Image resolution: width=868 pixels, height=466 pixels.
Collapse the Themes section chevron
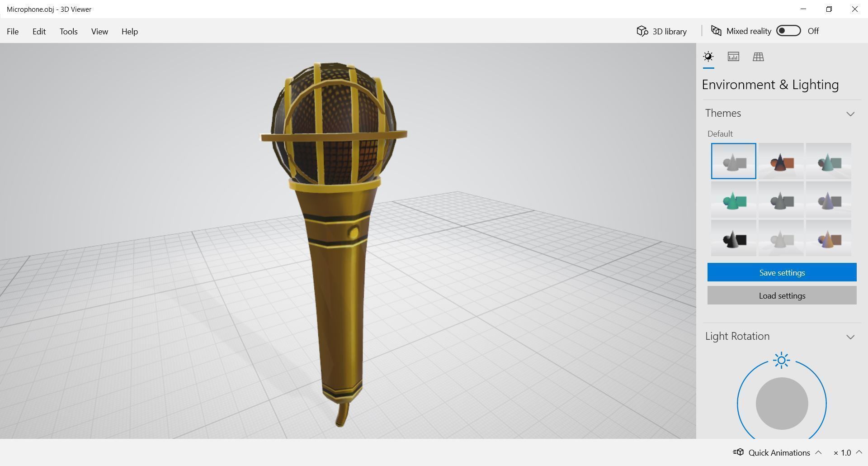tap(850, 114)
